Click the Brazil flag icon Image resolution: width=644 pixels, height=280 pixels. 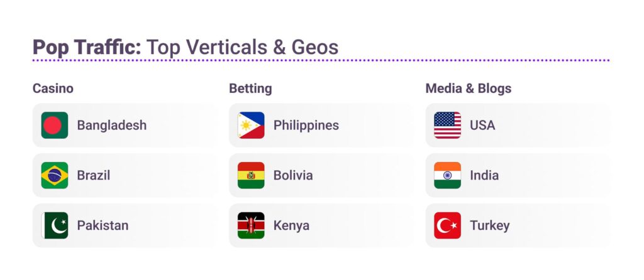click(x=55, y=176)
